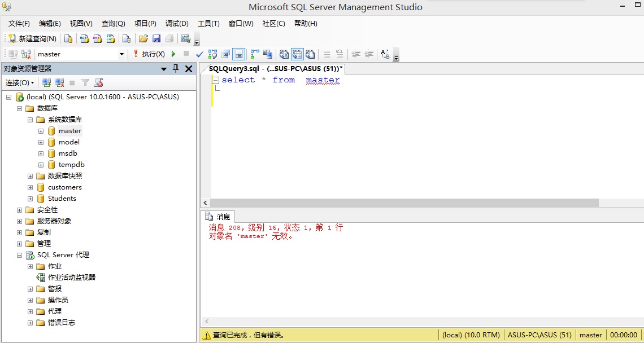Click the Cancel Executing Query stop icon
The height and width of the screenshot is (343, 644).
[x=186, y=54]
